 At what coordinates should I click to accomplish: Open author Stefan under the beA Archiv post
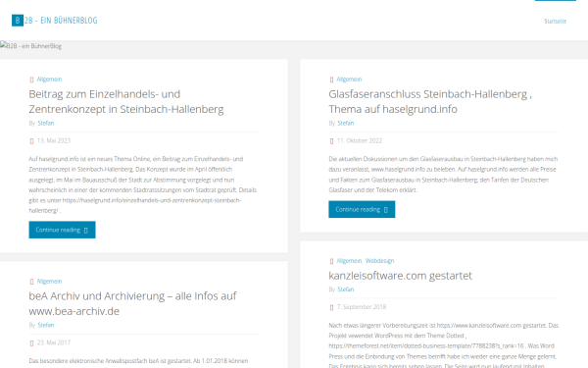click(46, 325)
